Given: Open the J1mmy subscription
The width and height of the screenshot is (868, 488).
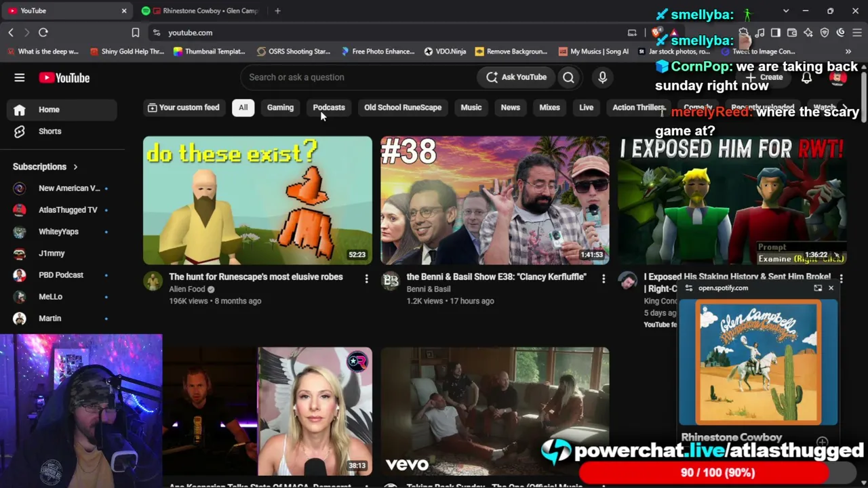Looking at the screenshot, I should click(62, 253).
